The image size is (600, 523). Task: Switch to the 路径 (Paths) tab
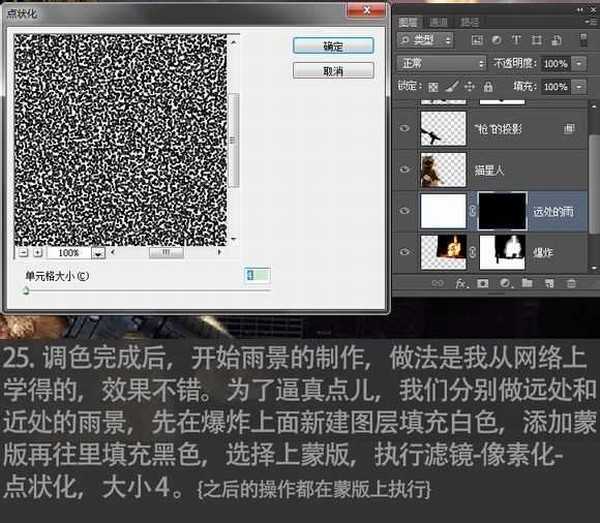tap(469, 21)
